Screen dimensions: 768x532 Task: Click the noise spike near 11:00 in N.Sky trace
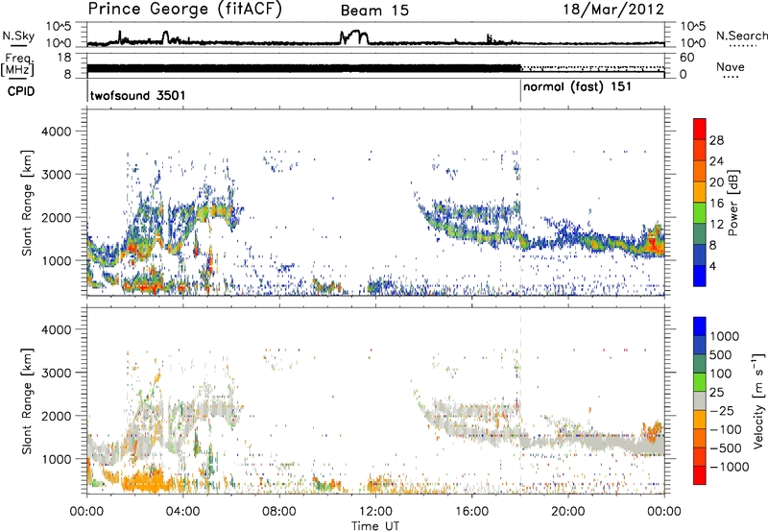click(353, 36)
